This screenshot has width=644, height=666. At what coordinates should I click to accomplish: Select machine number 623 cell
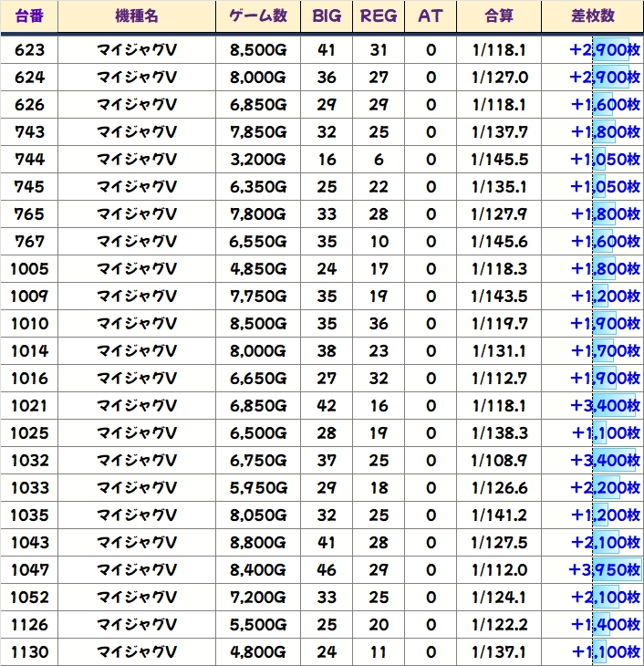pos(29,49)
